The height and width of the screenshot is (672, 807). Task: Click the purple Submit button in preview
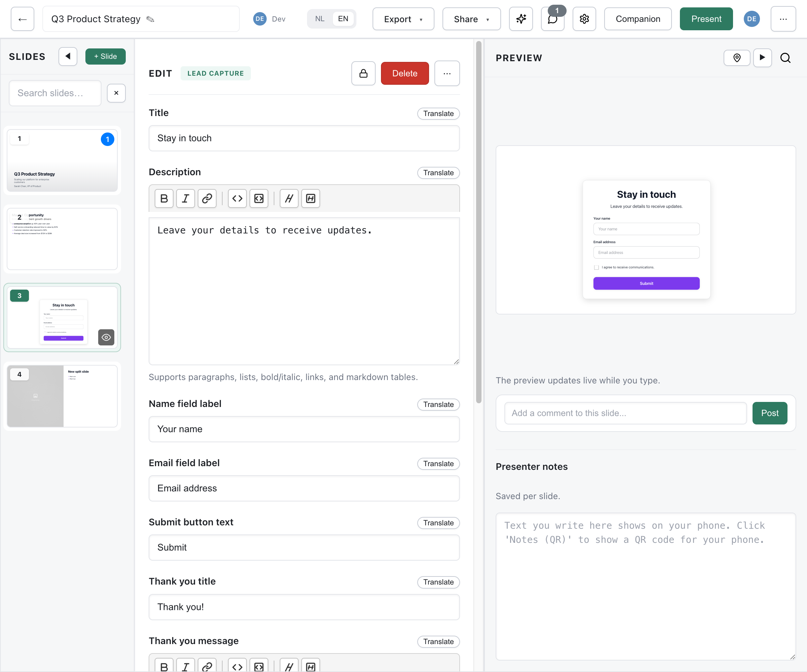pos(646,283)
